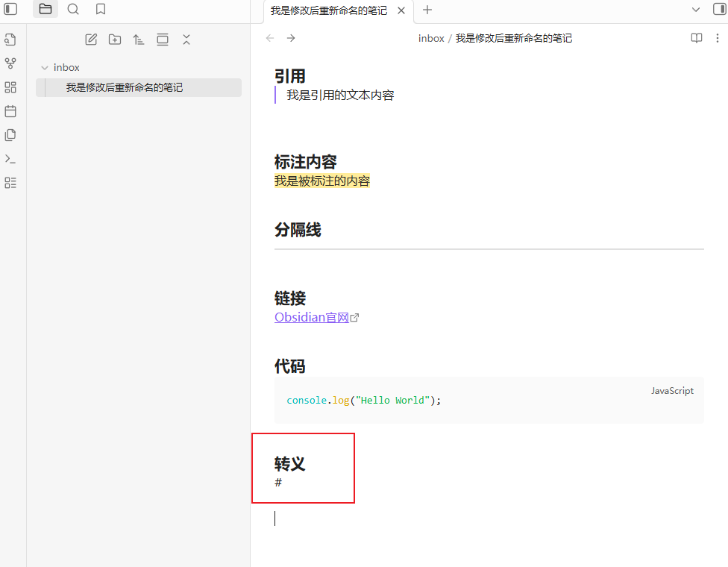
Task: Open the tab list dropdown arrow
Action: pos(696,10)
